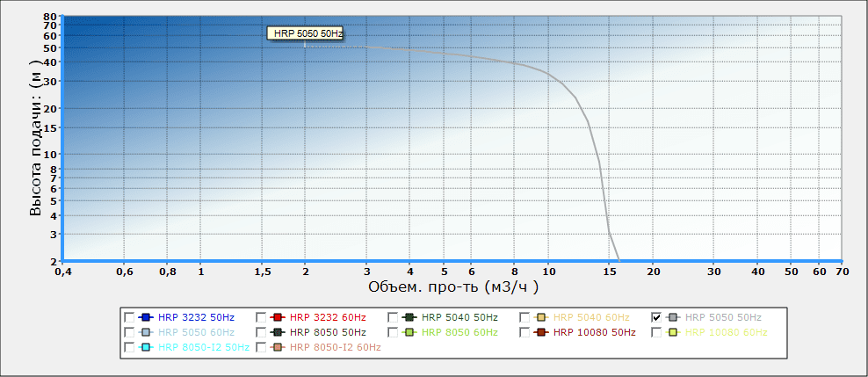Click the cyan HRP 8050-I2 50Hz marker
The image size is (868, 377).
pyautogui.click(x=146, y=347)
